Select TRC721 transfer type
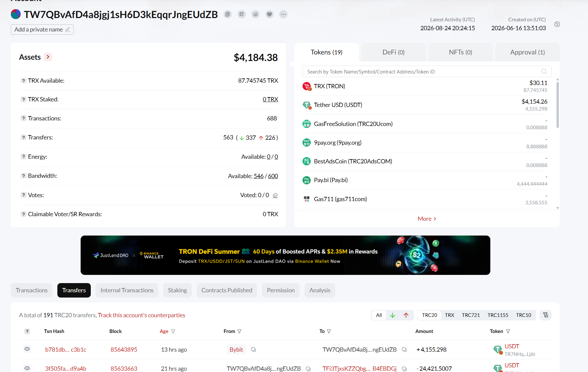 tap(471, 315)
